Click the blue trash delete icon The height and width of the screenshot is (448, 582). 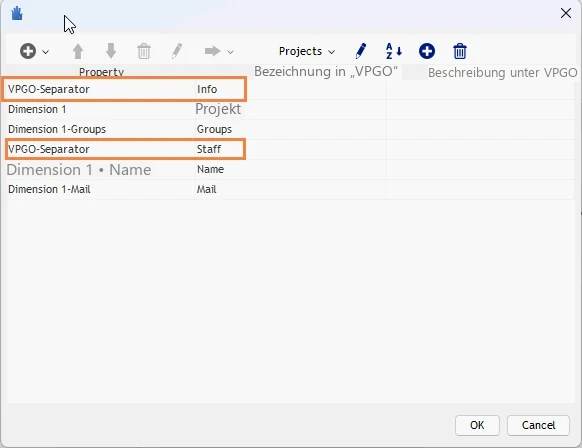pyautogui.click(x=460, y=51)
